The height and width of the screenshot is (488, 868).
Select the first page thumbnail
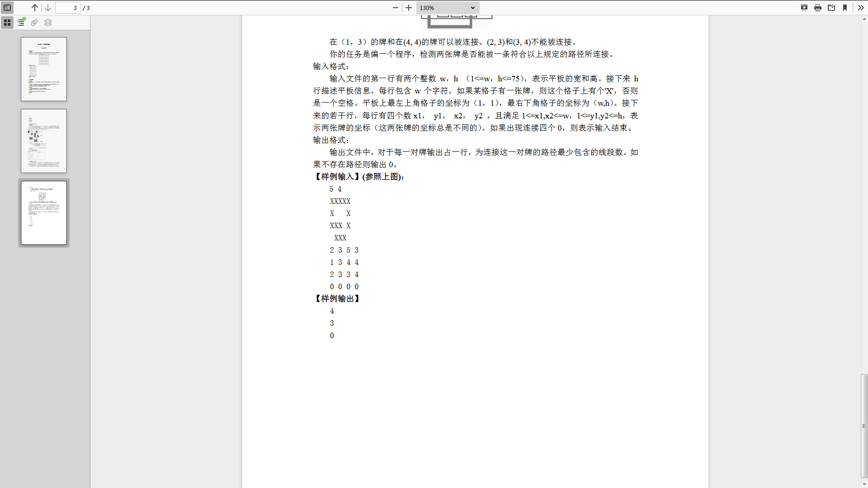point(43,69)
